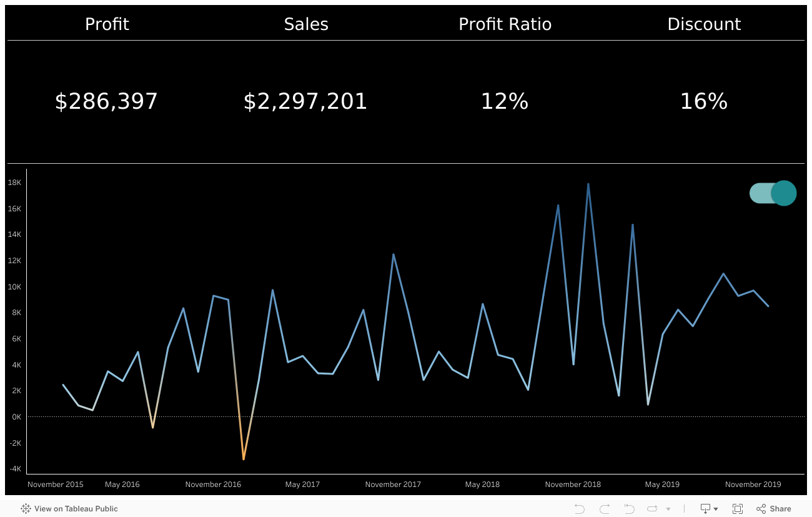Click the 16% discount value
The height and width of the screenshot is (517, 812).
coord(704,101)
